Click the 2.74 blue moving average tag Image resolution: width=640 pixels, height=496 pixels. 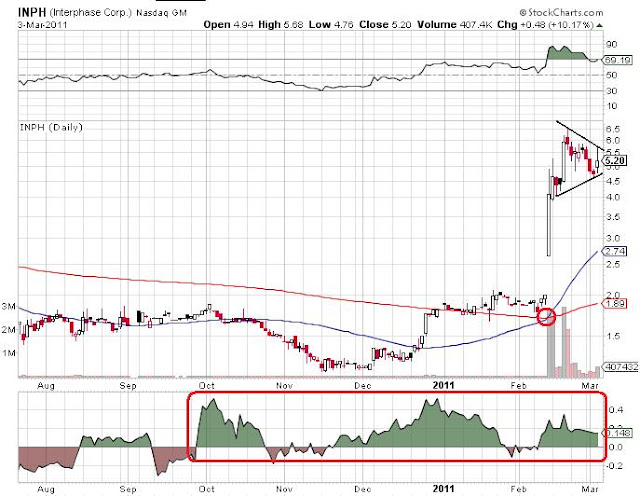pos(615,251)
